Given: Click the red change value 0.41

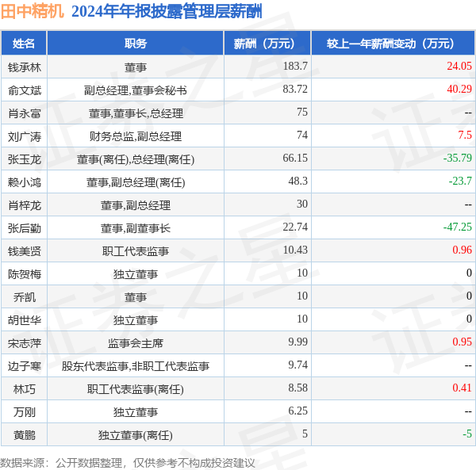Looking at the screenshot, I should point(463,388).
